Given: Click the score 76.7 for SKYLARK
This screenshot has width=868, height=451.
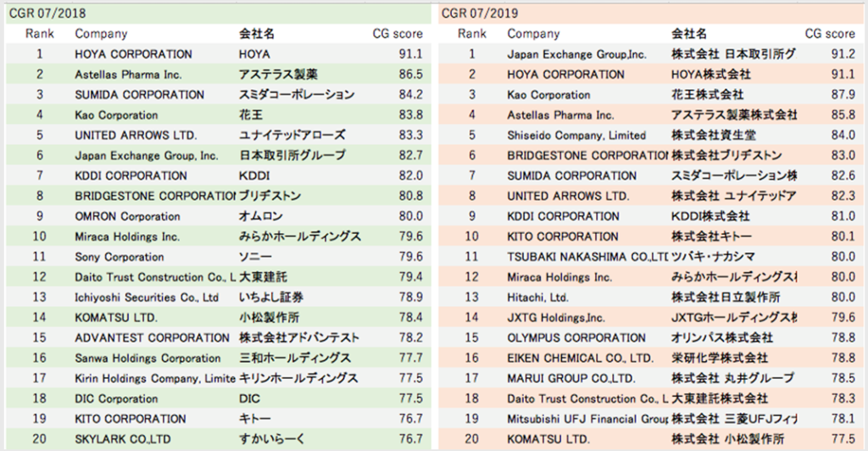Looking at the screenshot, I should [x=411, y=439].
